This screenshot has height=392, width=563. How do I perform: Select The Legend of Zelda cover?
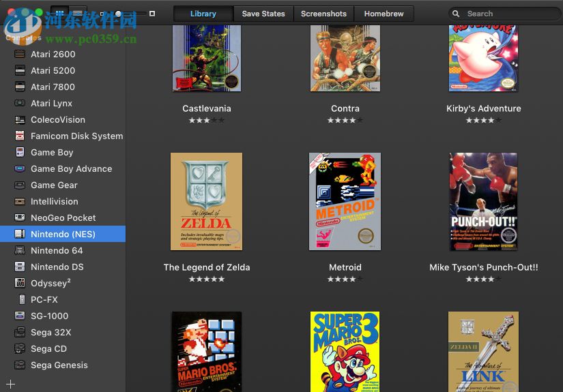207,202
